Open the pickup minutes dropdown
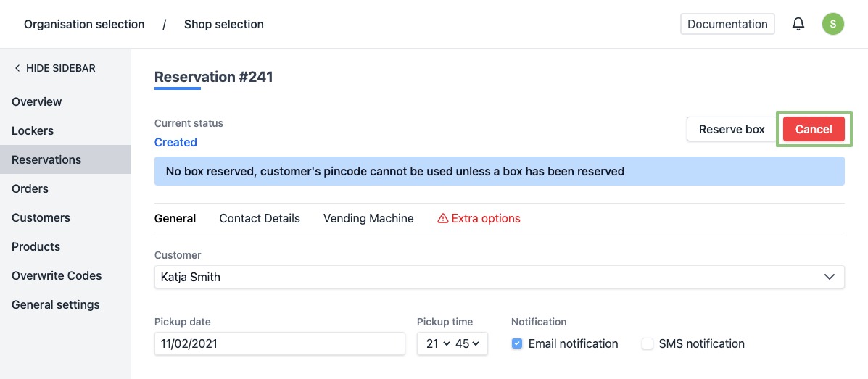Screen dimensions: 868x379 coord(467,344)
